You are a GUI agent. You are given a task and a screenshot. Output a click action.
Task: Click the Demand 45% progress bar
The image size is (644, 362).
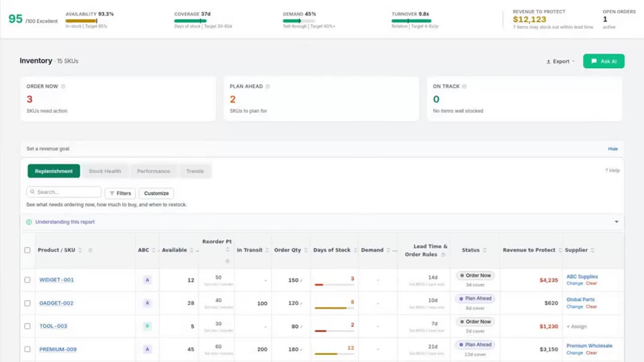click(299, 21)
